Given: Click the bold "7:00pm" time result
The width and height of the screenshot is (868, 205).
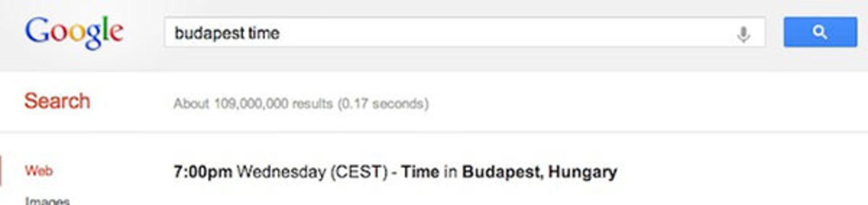Looking at the screenshot, I should 203,172.
